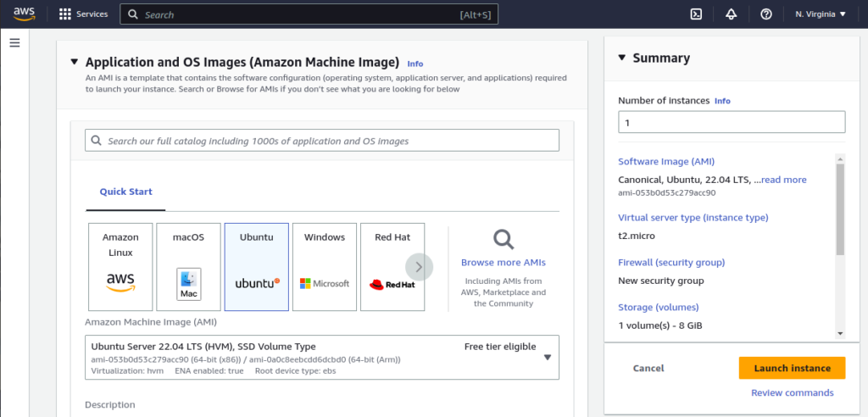Select the macOS AMI tile
The height and width of the screenshot is (417, 868).
coord(188,266)
